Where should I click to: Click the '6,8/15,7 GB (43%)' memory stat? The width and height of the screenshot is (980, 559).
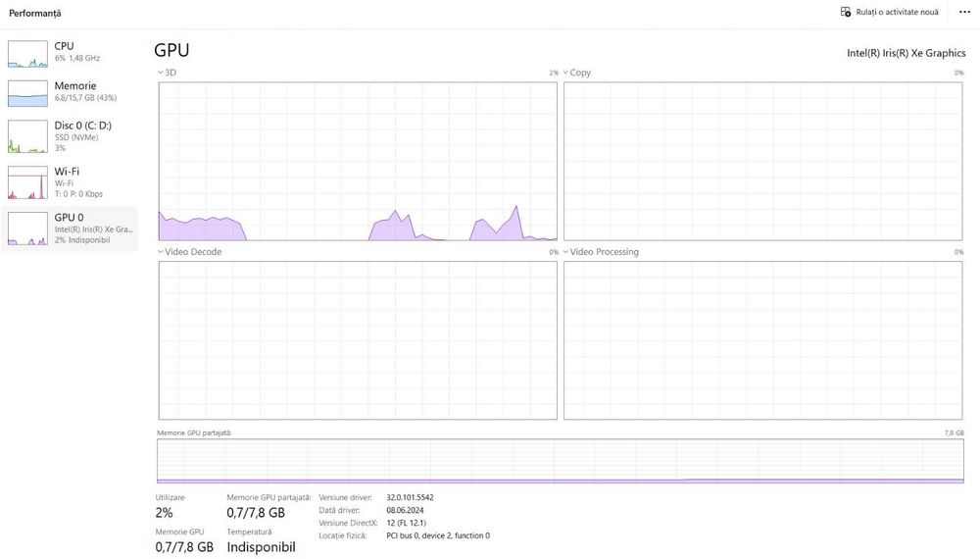pos(85,98)
